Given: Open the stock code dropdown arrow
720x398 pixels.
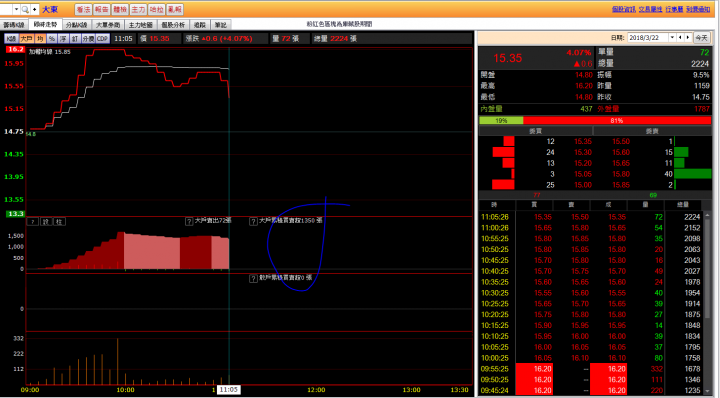Looking at the screenshot, I should pos(16,9).
